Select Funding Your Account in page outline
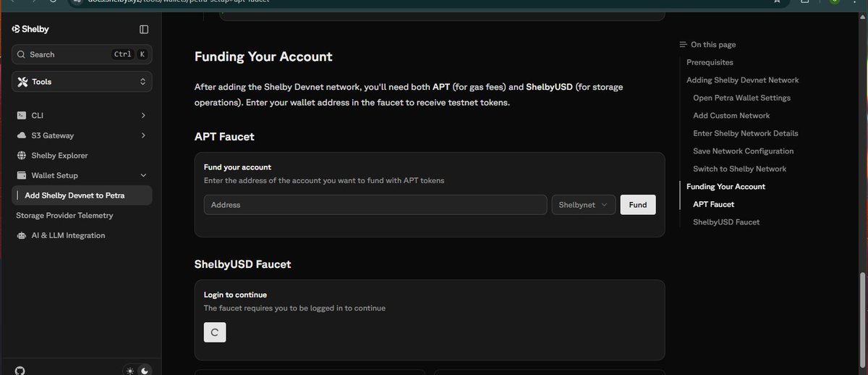Screen dimensions: 868x375 (x=726, y=187)
